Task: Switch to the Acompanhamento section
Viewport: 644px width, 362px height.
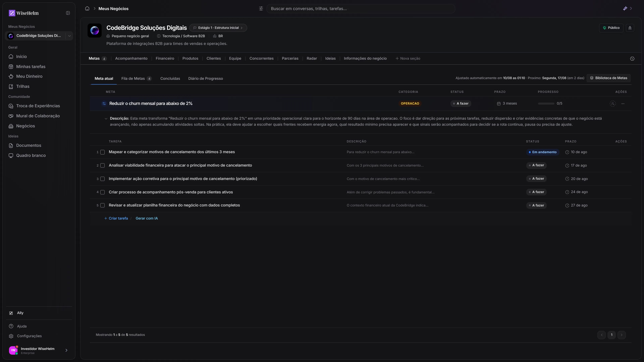Action: [131, 58]
